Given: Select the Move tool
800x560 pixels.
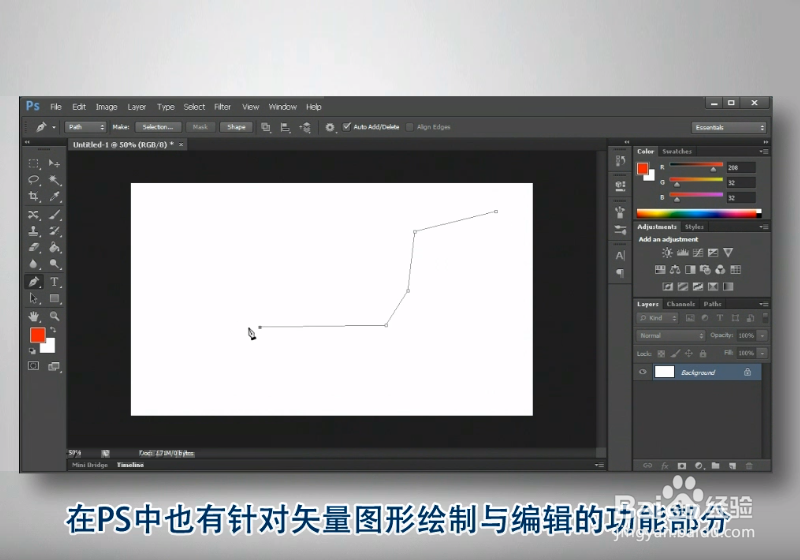Looking at the screenshot, I should pyautogui.click(x=54, y=163).
